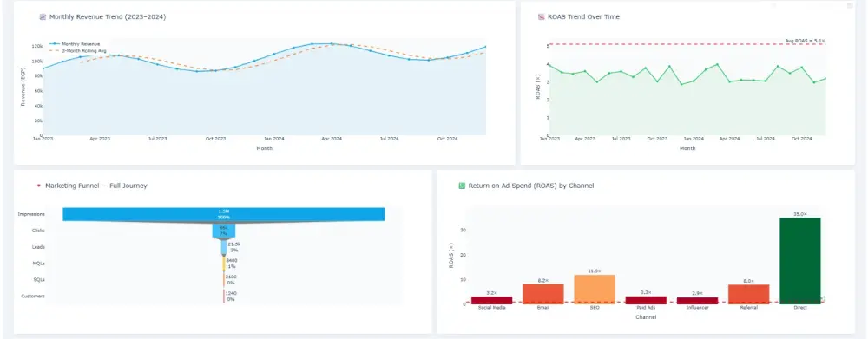Click the "Oct 2023" tick on revenue chart
This screenshot has width=868, height=339.
[x=216, y=139]
